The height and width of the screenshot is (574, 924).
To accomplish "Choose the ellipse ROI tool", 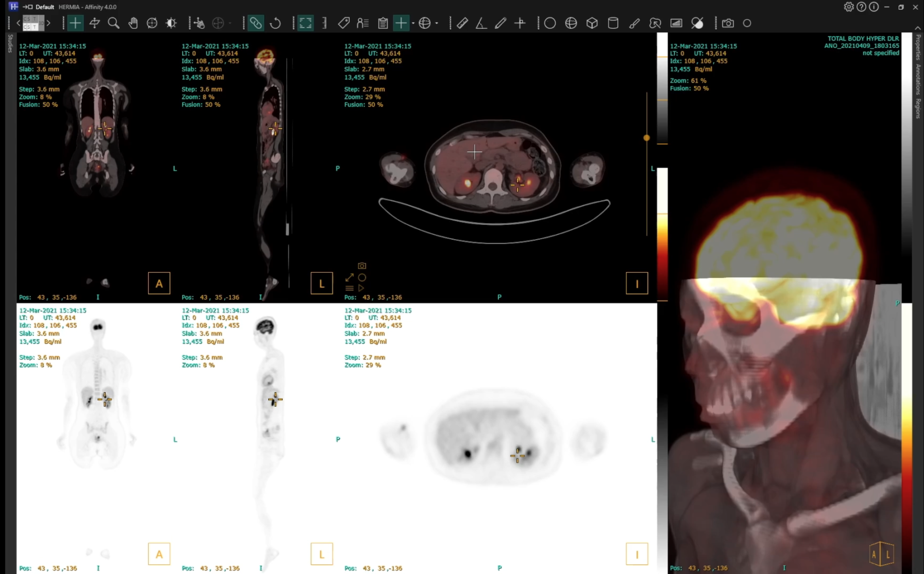I will point(550,24).
